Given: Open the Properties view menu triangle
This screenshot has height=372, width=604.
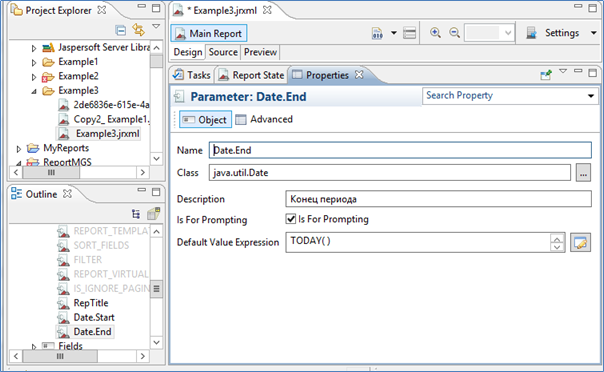Looking at the screenshot, I should (563, 71).
